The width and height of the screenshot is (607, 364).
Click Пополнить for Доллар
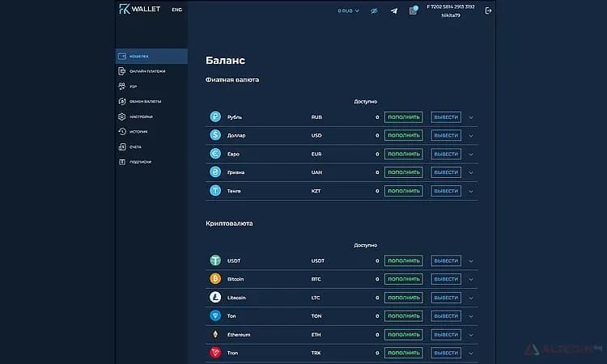point(403,135)
